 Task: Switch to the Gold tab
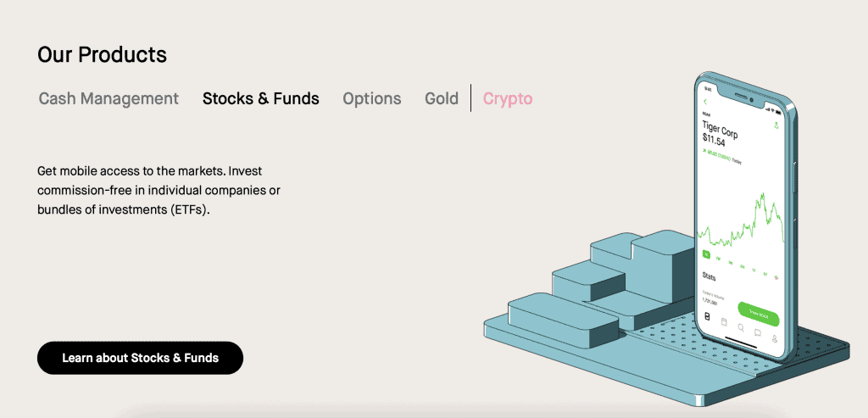pyautogui.click(x=442, y=98)
